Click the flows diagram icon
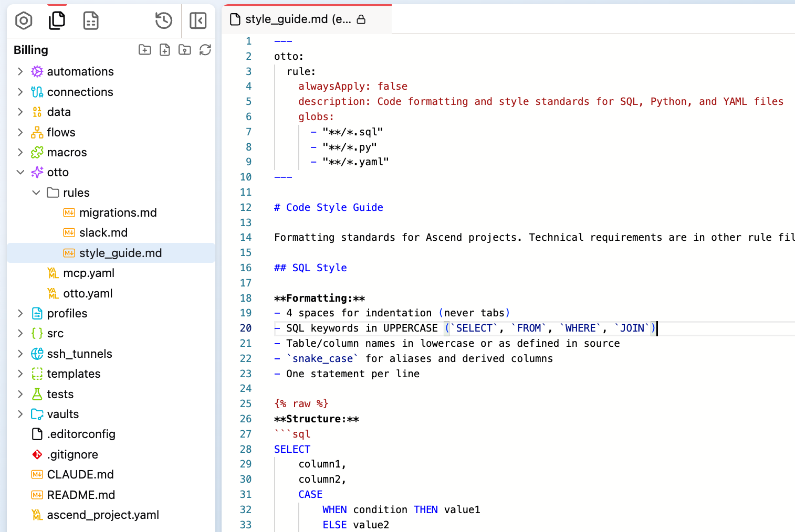 (x=37, y=132)
